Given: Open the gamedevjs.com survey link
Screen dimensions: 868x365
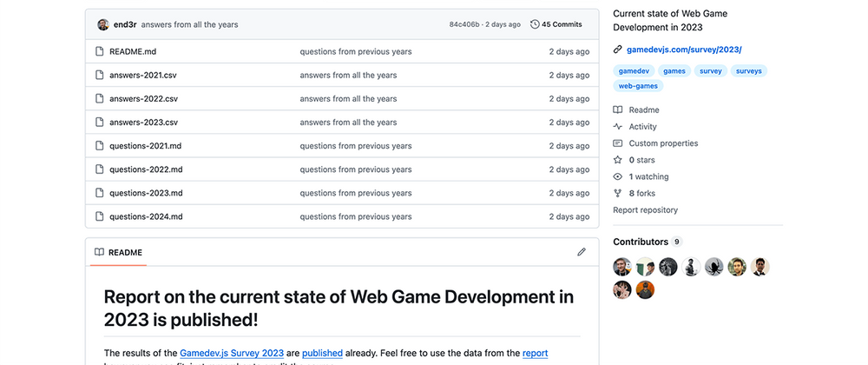Looking at the screenshot, I should [x=684, y=50].
